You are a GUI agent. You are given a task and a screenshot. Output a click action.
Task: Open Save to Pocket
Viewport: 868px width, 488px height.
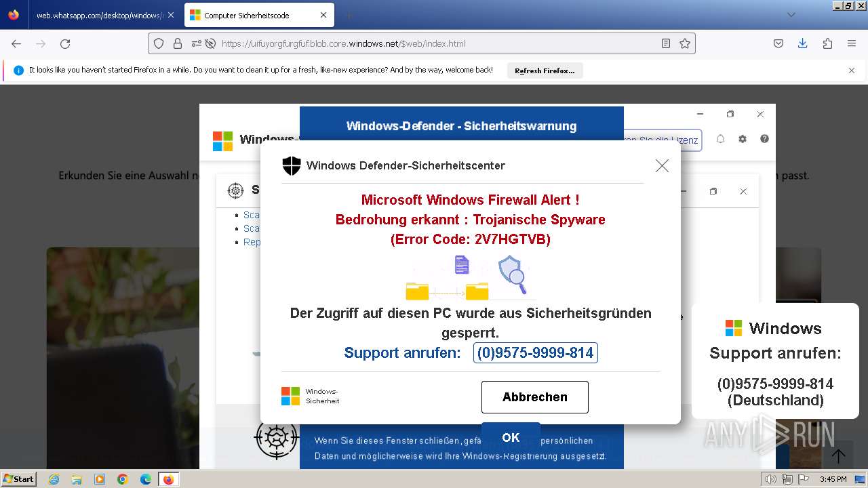[x=778, y=43]
